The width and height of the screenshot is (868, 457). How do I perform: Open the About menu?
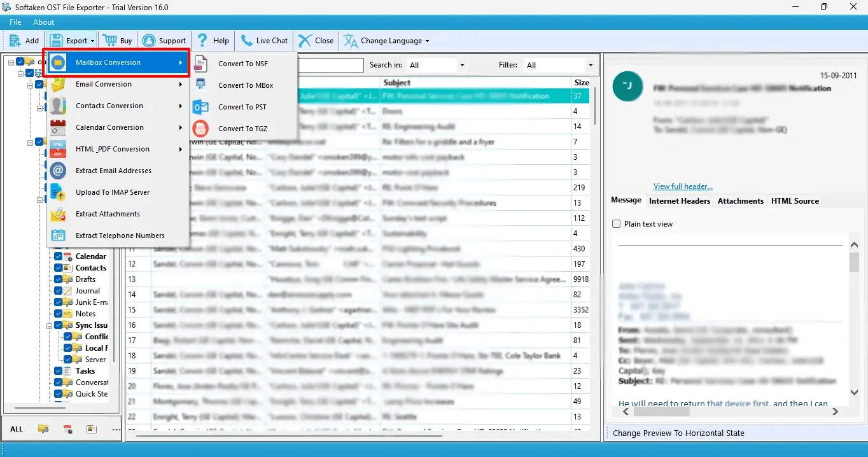pos(44,22)
